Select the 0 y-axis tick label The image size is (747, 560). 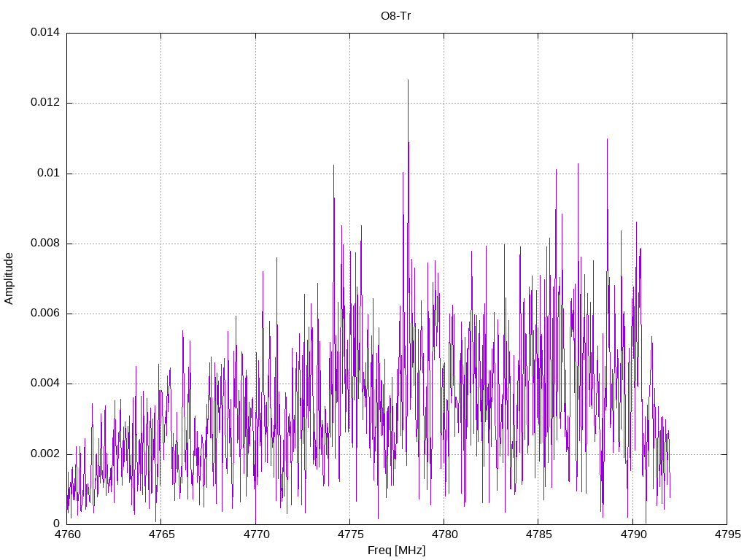[57, 524]
